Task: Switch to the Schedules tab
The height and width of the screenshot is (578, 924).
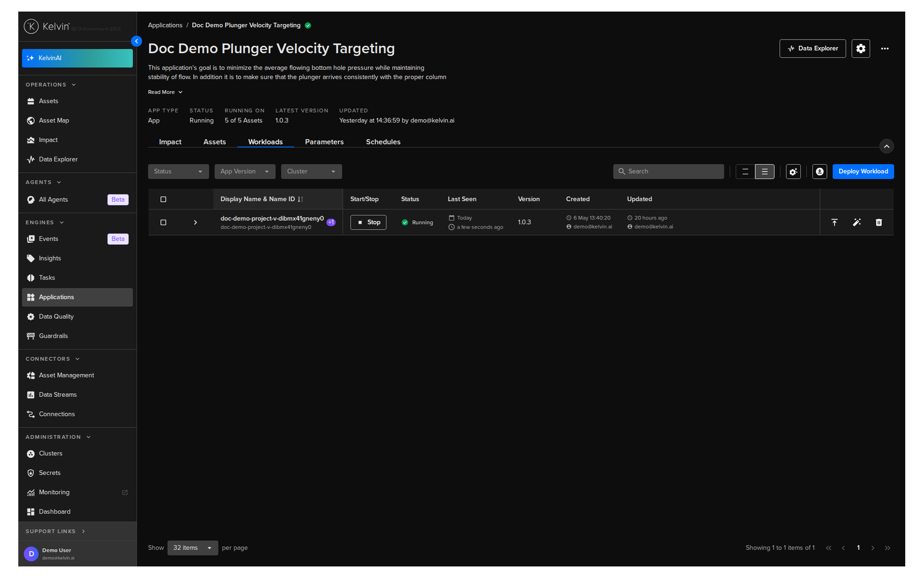Action: (x=383, y=142)
